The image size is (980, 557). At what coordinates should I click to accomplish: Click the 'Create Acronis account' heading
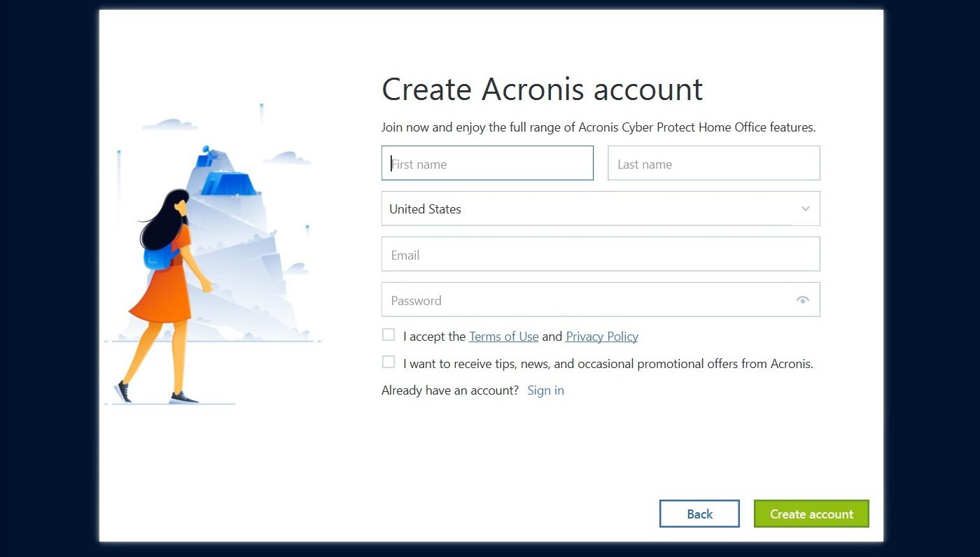pyautogui.click(x=542, y=90)
